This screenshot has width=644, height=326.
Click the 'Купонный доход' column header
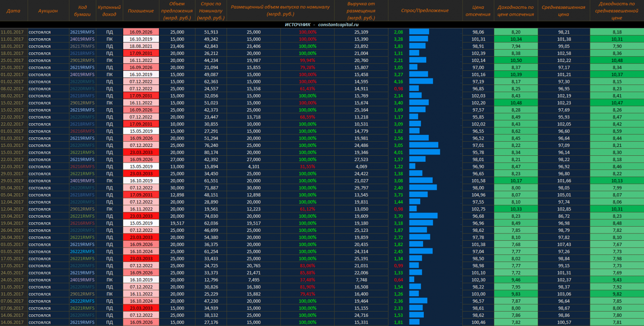109,11
